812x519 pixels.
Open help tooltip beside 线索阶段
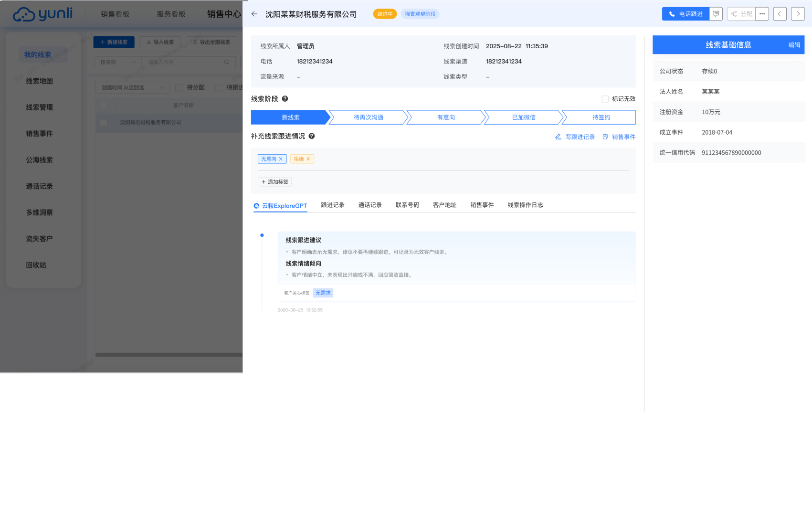[285, 99]
